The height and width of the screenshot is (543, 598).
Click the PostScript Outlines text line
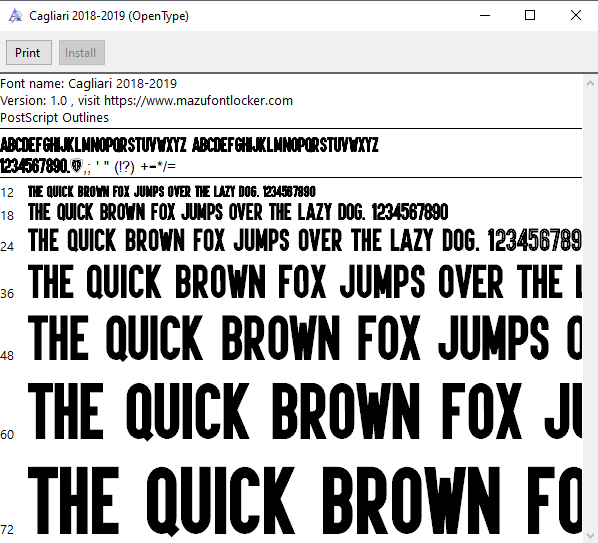[x=55, y=117]
